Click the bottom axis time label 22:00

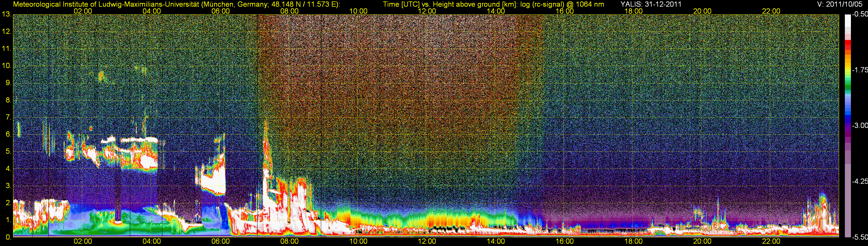click(771, 241)
